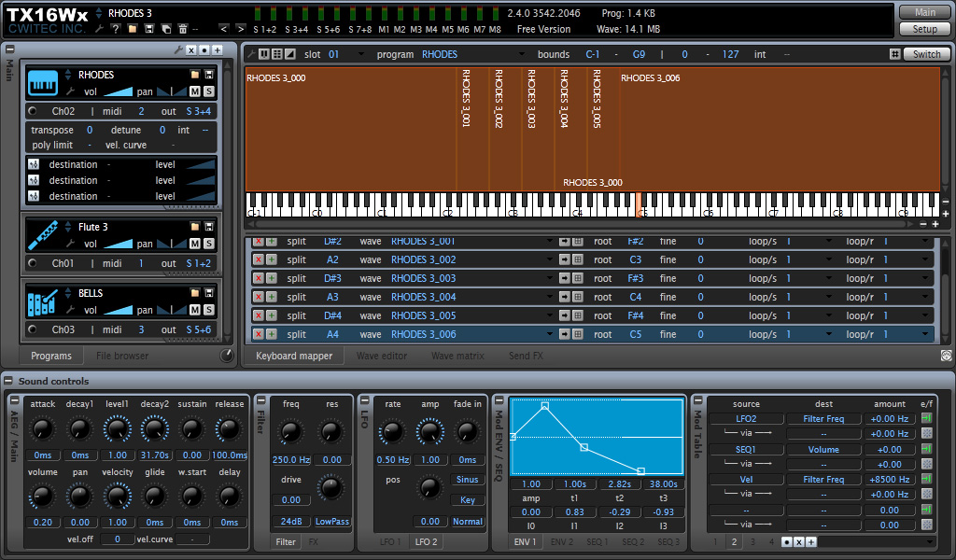Select the RHODES piano keyboard instrument icon
The width and height of the screenshot is (956, 560).
coord(43,83)
